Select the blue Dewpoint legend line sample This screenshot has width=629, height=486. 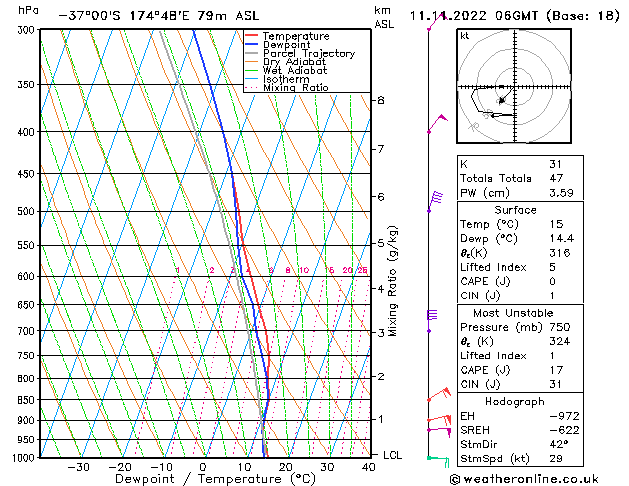(x=252, y=45)
